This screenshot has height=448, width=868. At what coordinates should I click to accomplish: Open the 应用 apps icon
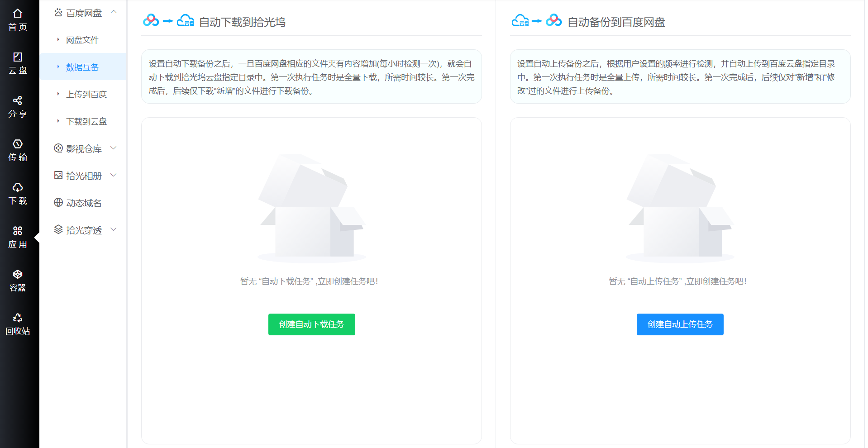click(x=18, y=231)
